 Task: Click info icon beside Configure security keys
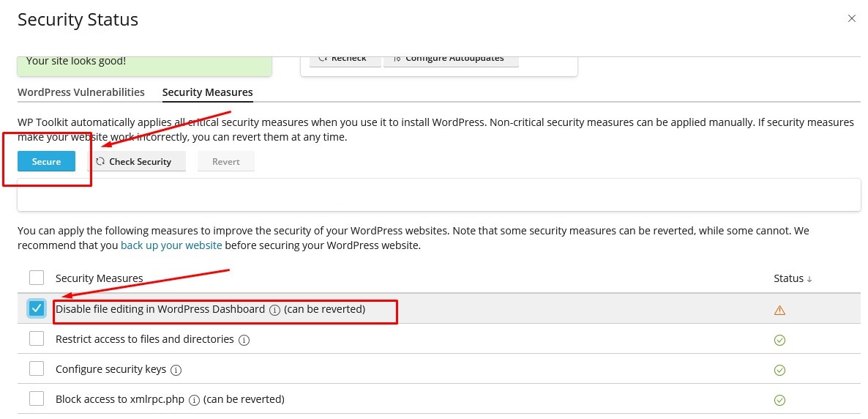[x=176, y=370]
